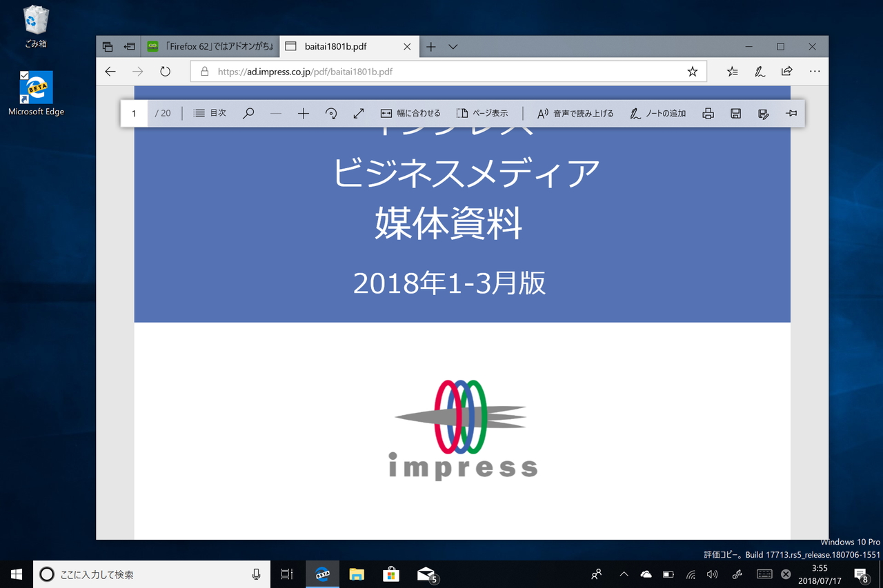Click the page number input field
The width and height of the screenshot is (883, 588).
pos(134,112)
